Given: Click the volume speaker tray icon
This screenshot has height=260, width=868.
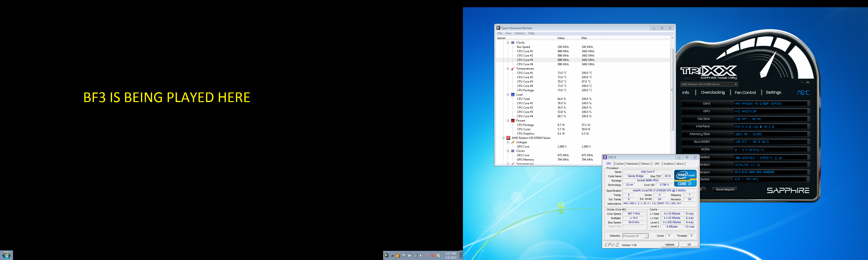Looking at the screenshot, I should click(421, 256).
